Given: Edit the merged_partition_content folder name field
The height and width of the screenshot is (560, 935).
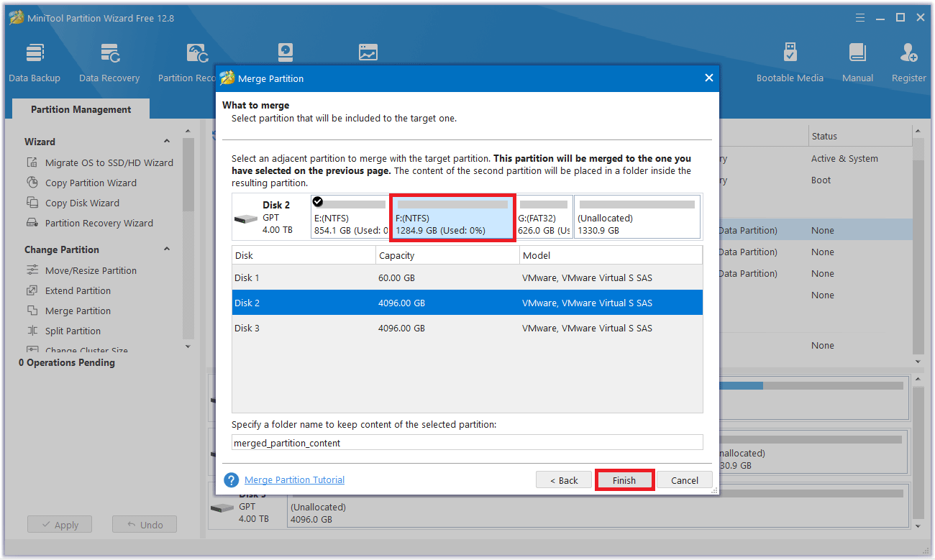Looking at the screenshot, I should [x=467, y=443].
